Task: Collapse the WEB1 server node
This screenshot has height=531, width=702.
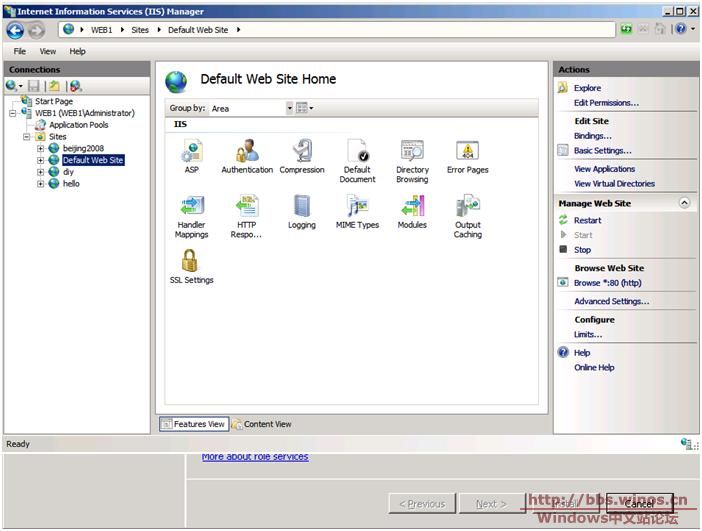Action: click(x=13, y=113)
